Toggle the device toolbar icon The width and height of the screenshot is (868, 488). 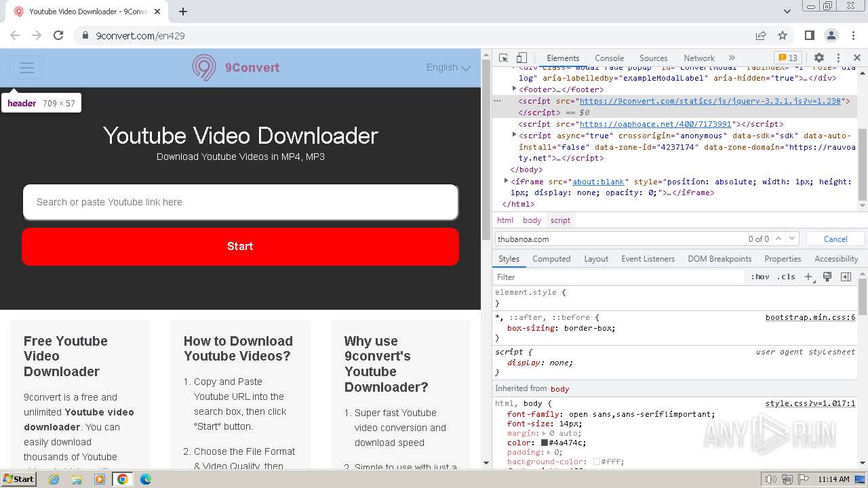(521, 58)
